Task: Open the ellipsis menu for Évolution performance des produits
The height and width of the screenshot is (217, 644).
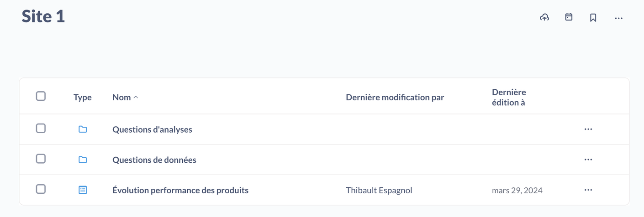Action: pos(588,190)
